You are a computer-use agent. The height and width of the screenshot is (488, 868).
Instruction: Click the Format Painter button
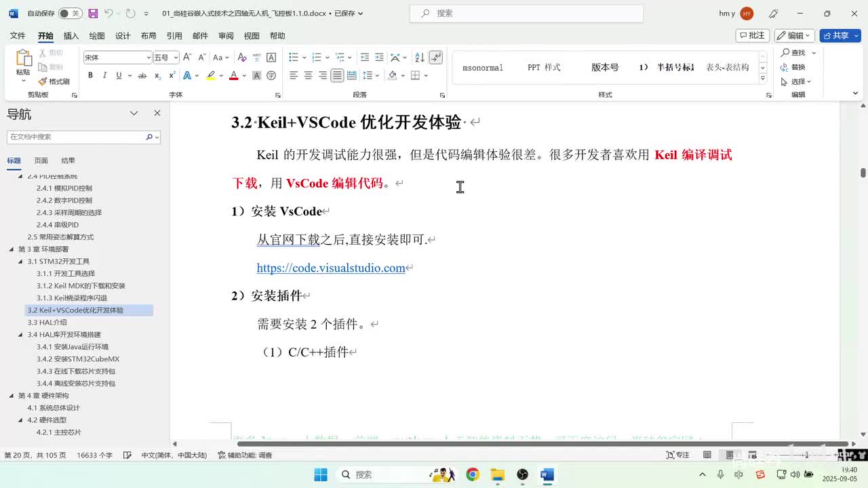tap(54, 81)
